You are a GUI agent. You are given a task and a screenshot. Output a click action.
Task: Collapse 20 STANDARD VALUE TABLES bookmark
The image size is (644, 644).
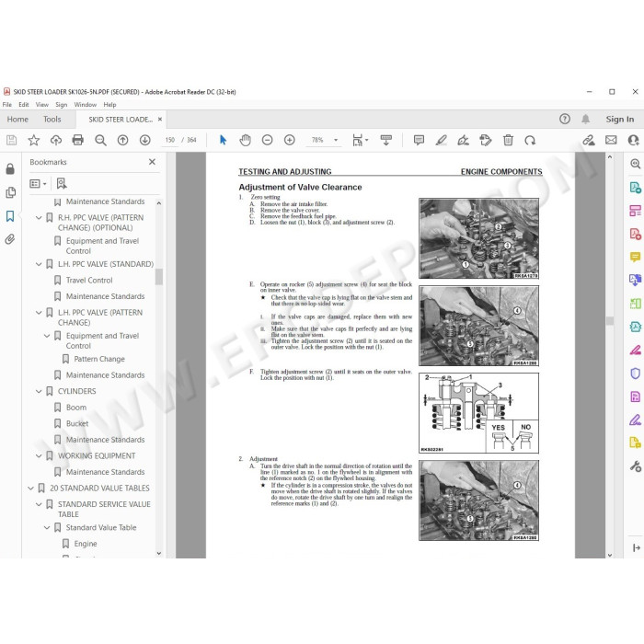tap(30, 489)
